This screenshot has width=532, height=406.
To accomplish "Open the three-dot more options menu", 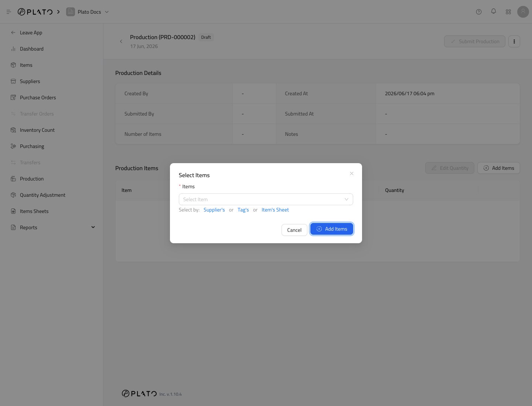I will 514,41.
